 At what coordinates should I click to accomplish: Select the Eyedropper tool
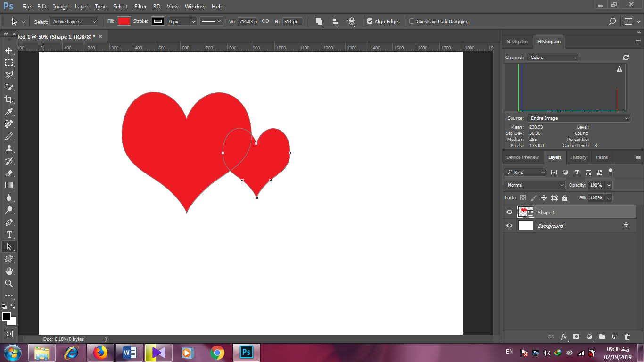coord(8,112)
